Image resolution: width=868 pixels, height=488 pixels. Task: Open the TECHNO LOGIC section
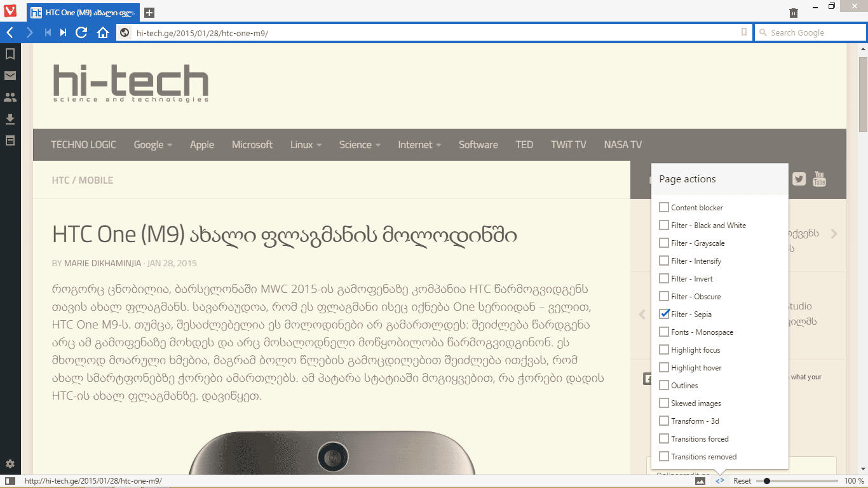pos(83,145)
